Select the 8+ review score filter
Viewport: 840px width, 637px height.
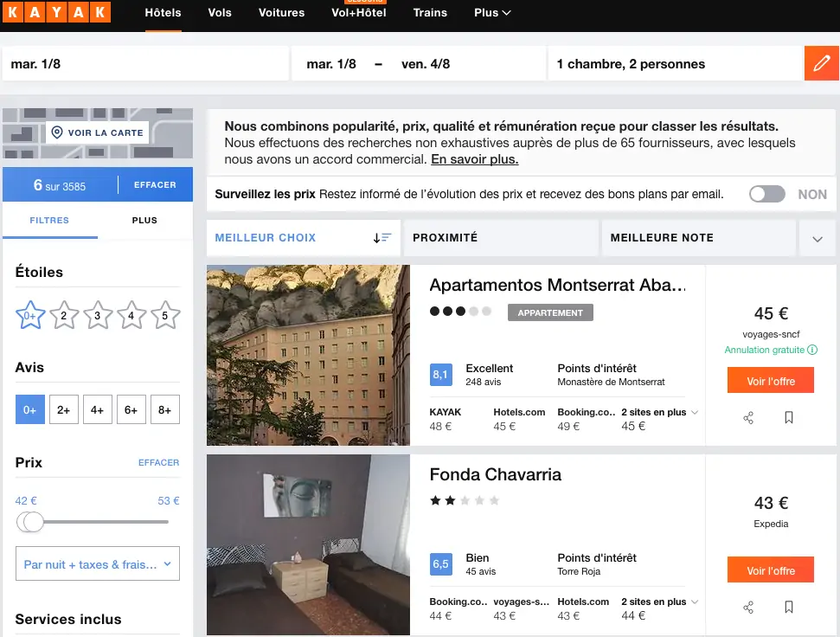[x=165, y=410]
